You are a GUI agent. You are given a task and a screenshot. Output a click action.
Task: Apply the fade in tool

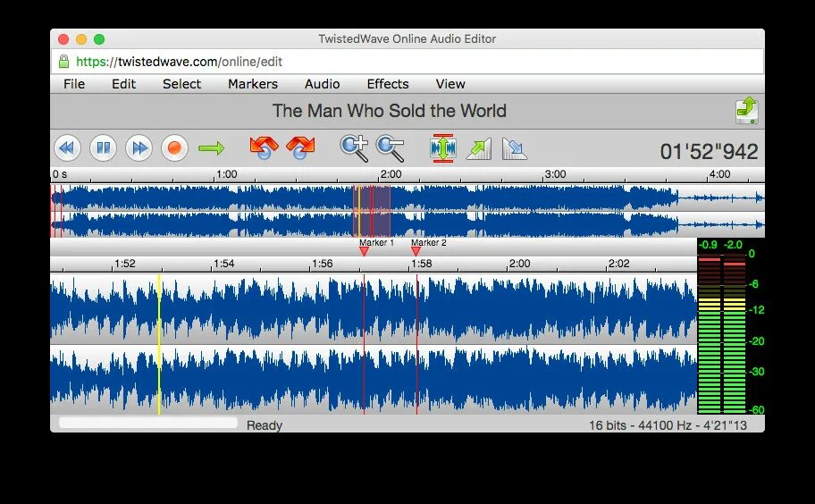479,148
